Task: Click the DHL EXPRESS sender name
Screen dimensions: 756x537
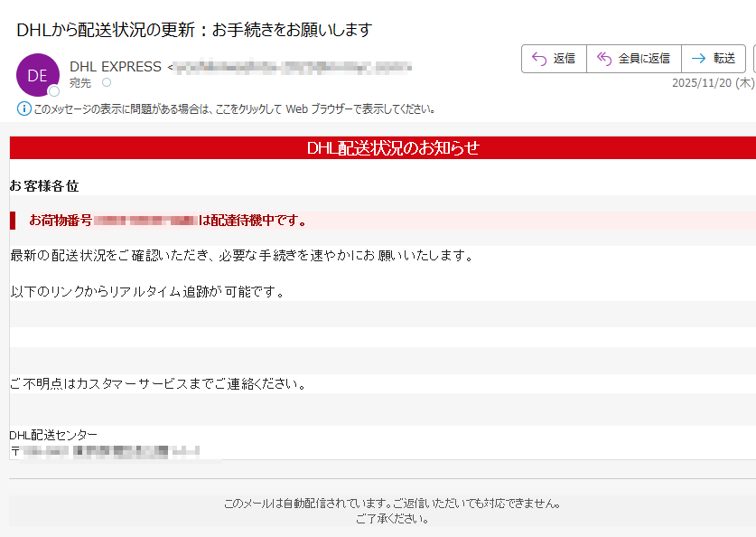Action: 115,67
